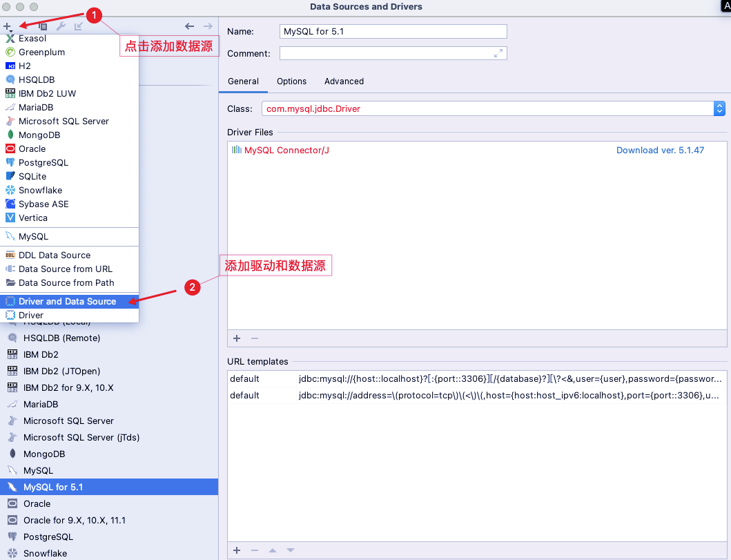Viewport: 731px width, 560px height.
Task: Select the Driver menu entry
Action: (x=70, y=315)
